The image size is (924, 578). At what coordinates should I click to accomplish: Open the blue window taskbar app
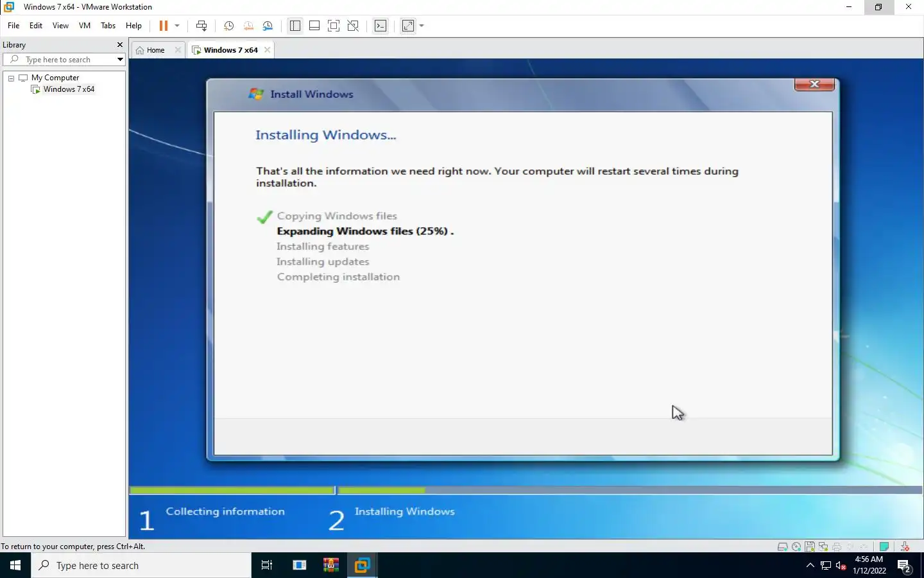point(300,565)
